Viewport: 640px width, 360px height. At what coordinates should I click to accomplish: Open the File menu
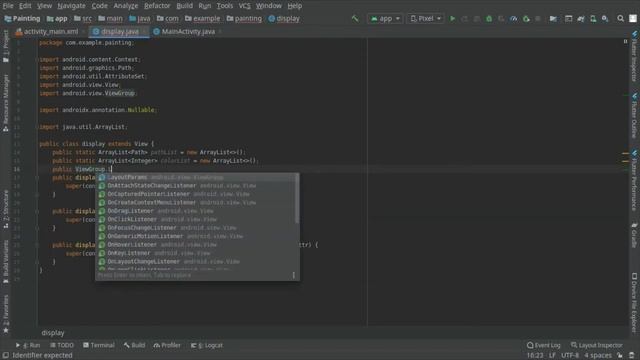[x=8, y=6]
